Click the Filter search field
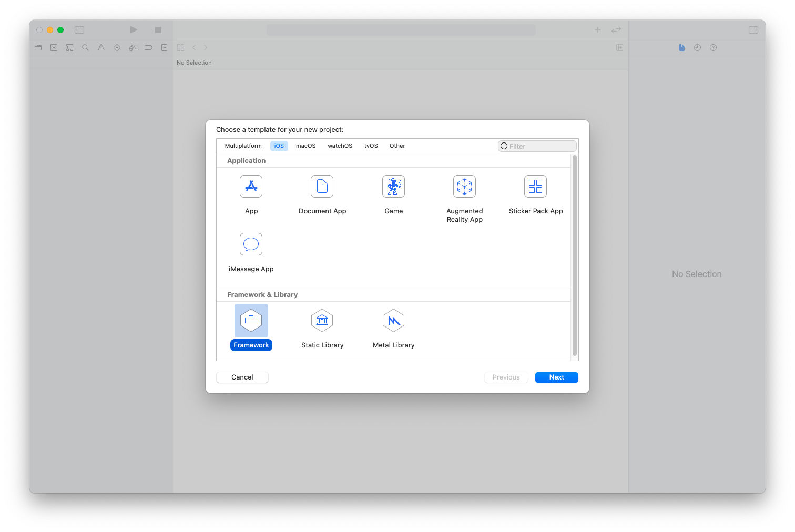 pyautogui.click(x=537, y=146)
